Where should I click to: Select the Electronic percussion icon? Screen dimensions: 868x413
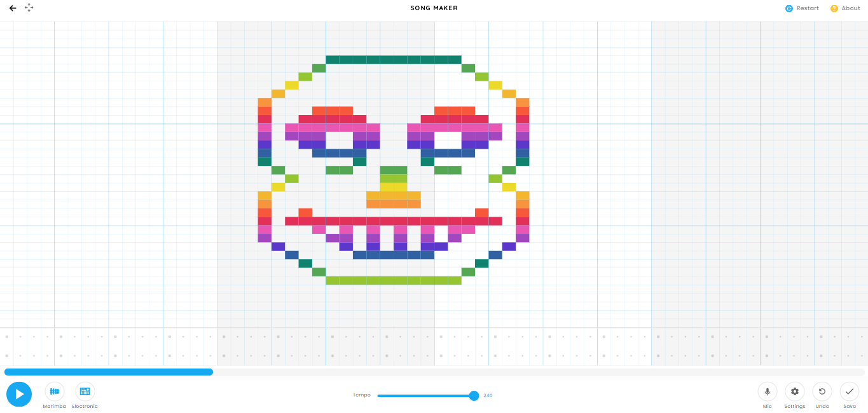pyautogui.click(x=85, y=390)
